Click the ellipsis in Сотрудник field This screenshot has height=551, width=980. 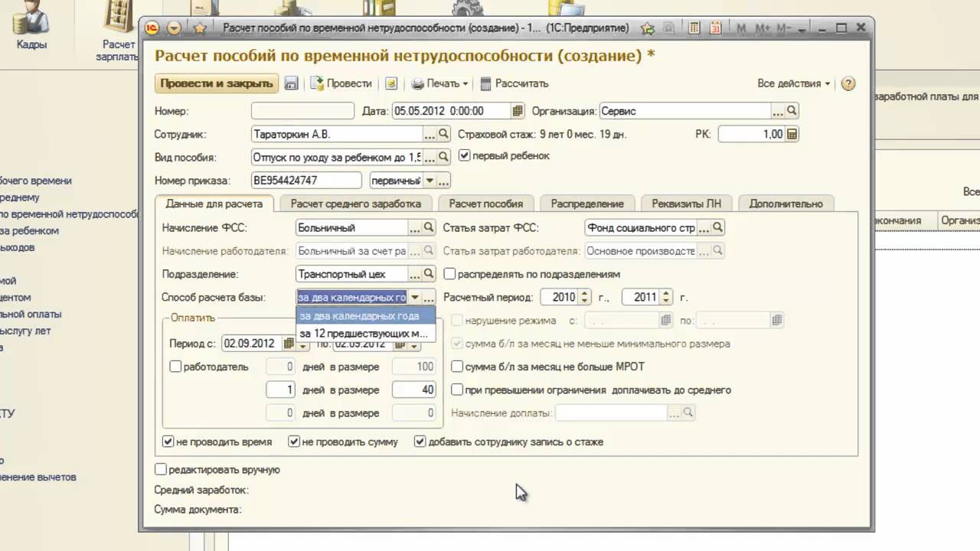429,134
